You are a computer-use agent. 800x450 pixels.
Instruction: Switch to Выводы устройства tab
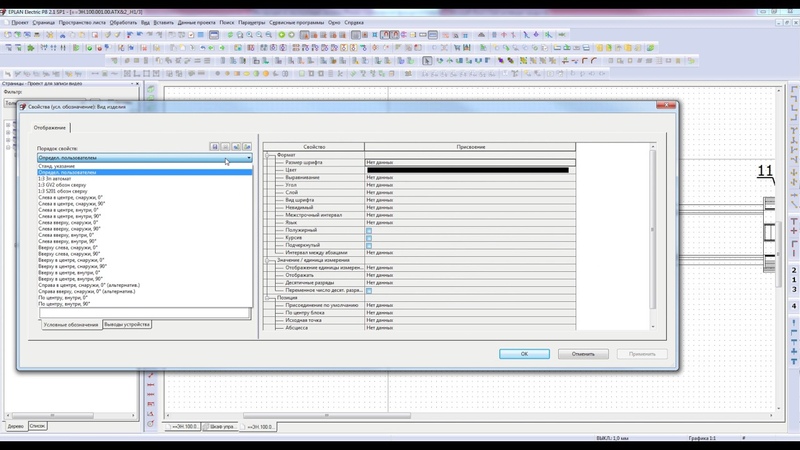click(127, 324)
